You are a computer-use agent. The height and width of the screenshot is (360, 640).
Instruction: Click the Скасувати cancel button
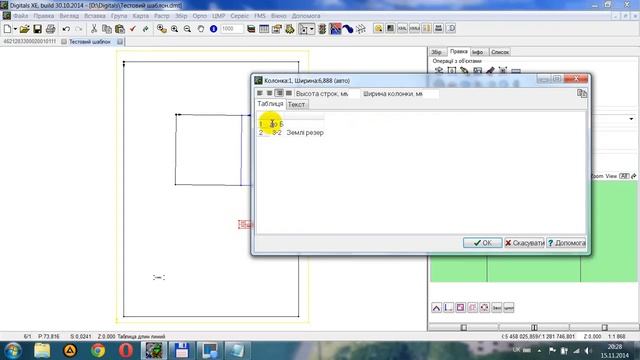pos(524,243)
